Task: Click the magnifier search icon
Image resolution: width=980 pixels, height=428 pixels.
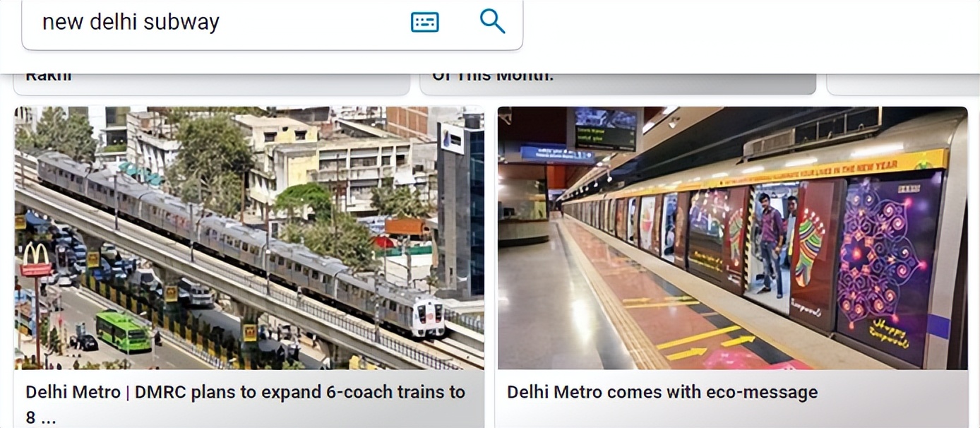Action: point(492,21)
